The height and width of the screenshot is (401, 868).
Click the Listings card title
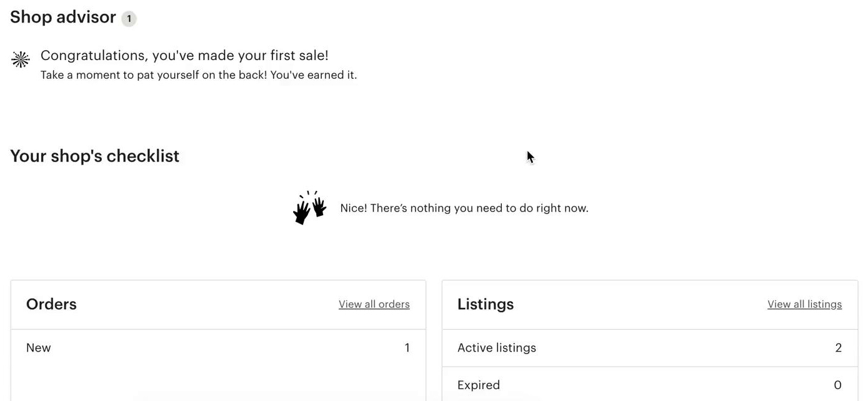[x=486, y=304]
